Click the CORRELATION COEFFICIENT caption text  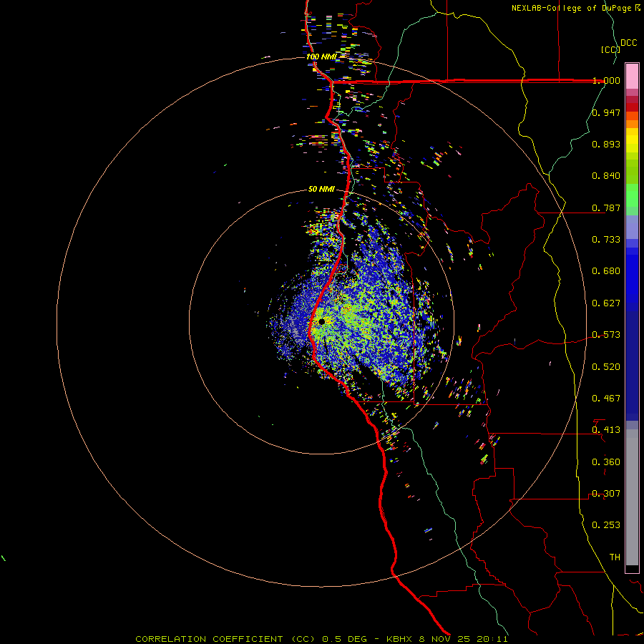(209, 639)
